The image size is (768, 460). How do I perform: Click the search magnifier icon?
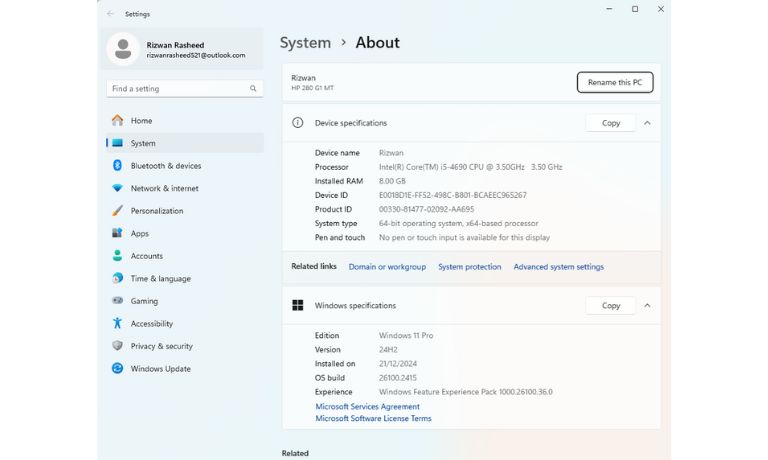[253, 89]
